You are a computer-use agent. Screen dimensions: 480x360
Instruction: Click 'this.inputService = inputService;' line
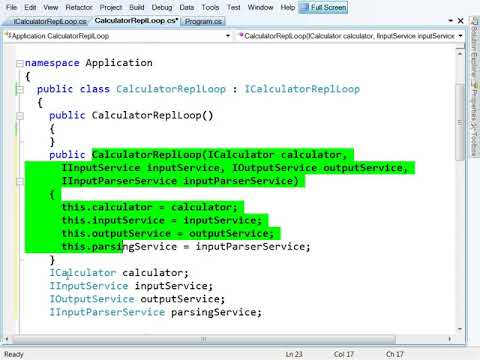click(x=162, y=220)
